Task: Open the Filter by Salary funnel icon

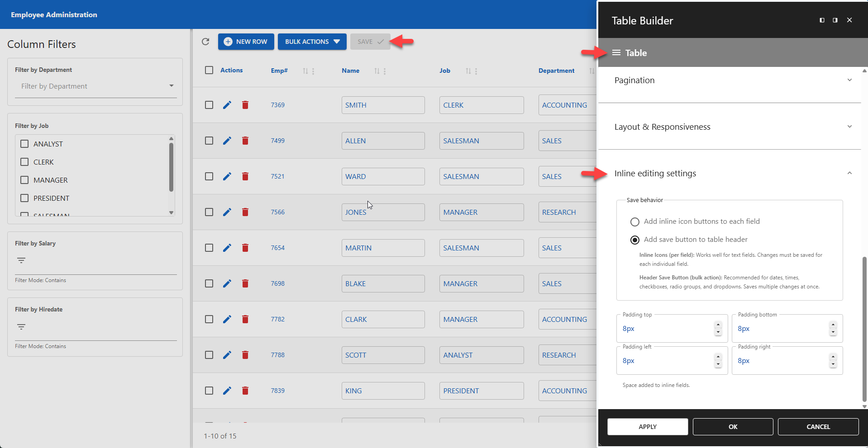Action: coord(21,260)
